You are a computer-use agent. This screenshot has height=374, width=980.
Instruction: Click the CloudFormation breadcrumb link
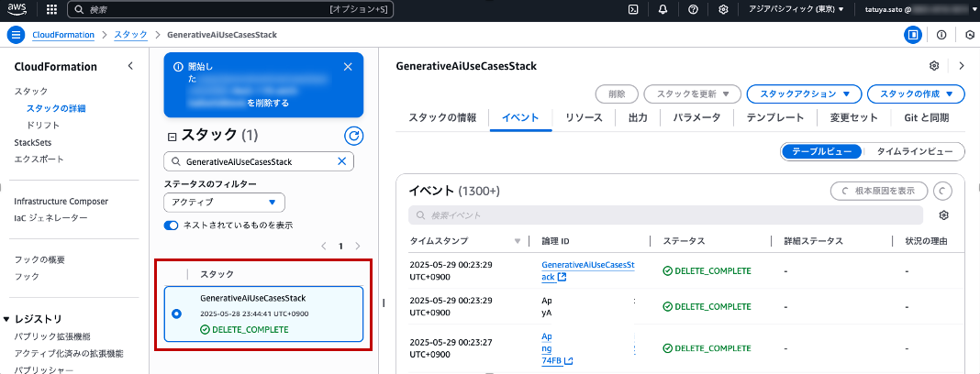pos(63,35)
